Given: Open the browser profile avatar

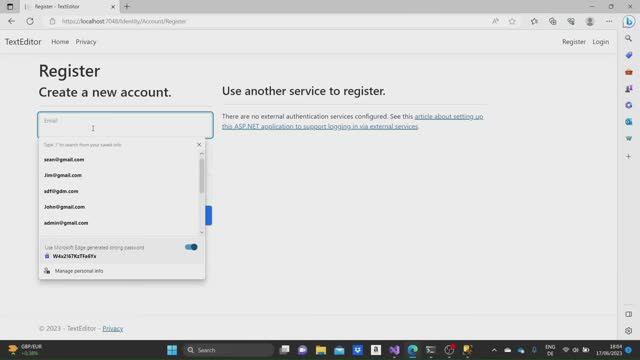Looking at the screenshot, I should 590,21.
